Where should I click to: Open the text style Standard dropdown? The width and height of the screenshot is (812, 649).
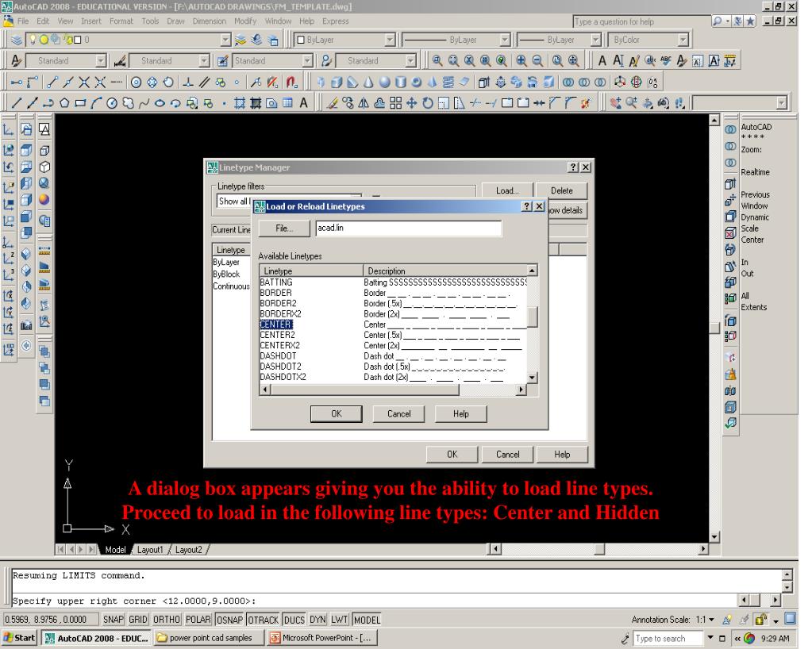[x=101, y=60]
